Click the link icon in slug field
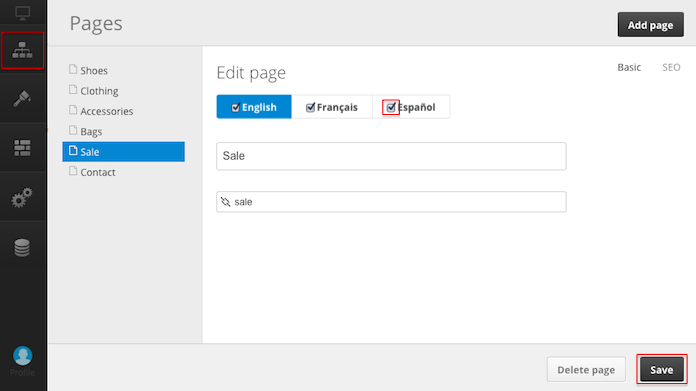This screenshot has height=391, width=696. [x=225, y=202]
